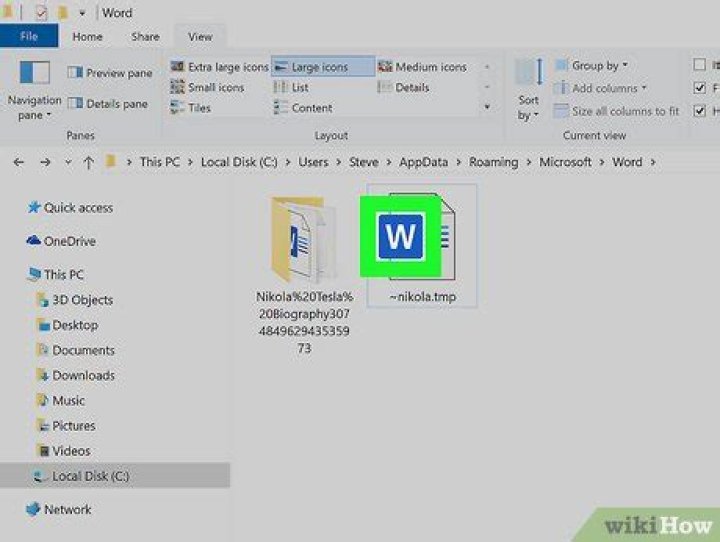
Task: Switch to the Share ribbon tab
Action: click(144, 37)
